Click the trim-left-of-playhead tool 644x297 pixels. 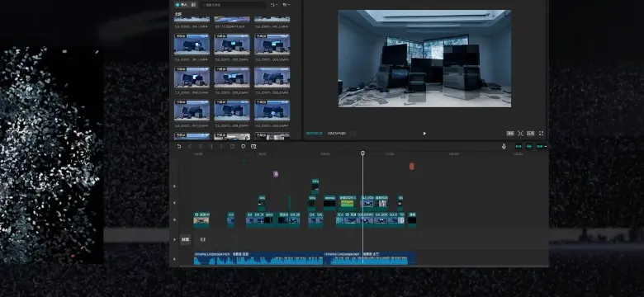point(211,147)
